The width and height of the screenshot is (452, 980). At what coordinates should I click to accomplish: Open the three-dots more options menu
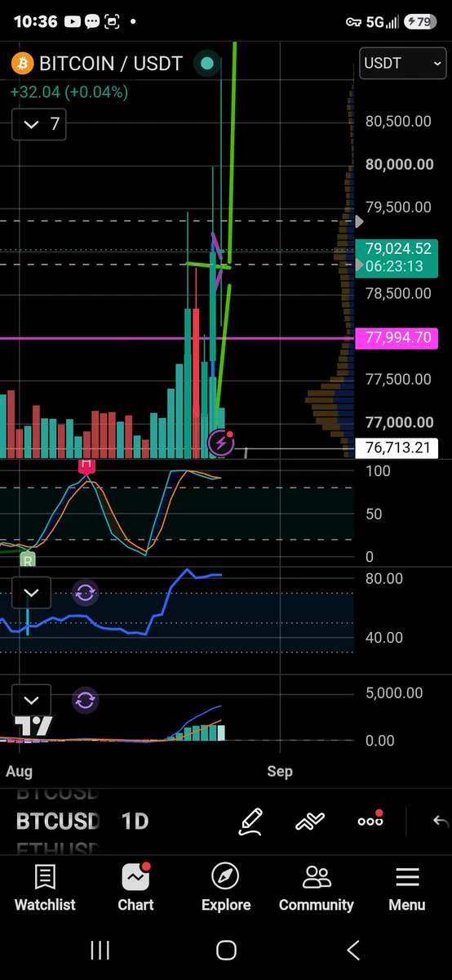[x=370, y=820]
